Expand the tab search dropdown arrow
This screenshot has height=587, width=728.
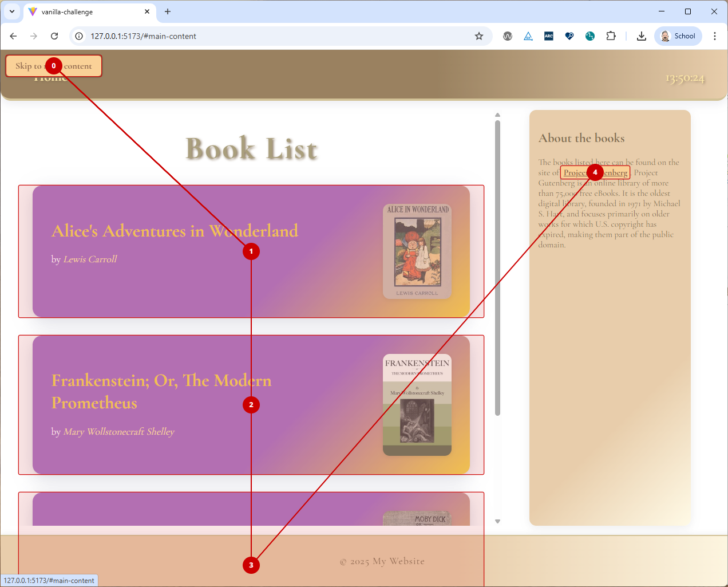11,11
